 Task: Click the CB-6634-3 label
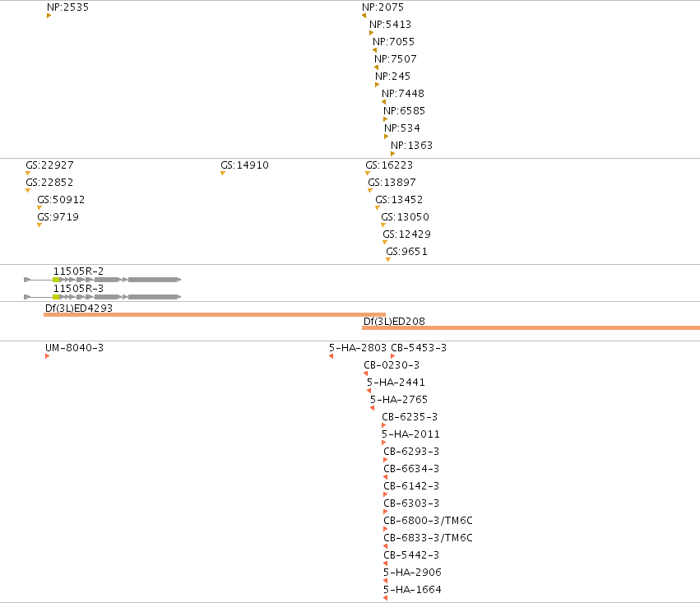[411, 469]
